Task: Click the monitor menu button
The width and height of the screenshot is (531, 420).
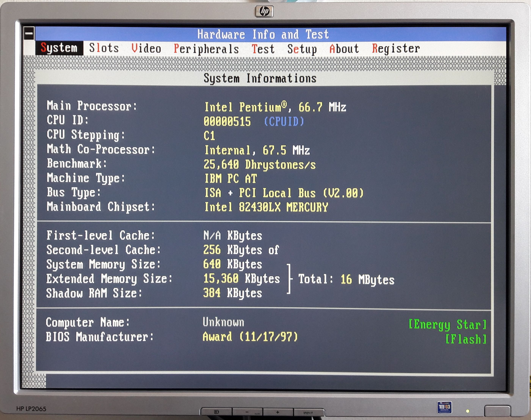Action: coord(216,412)
